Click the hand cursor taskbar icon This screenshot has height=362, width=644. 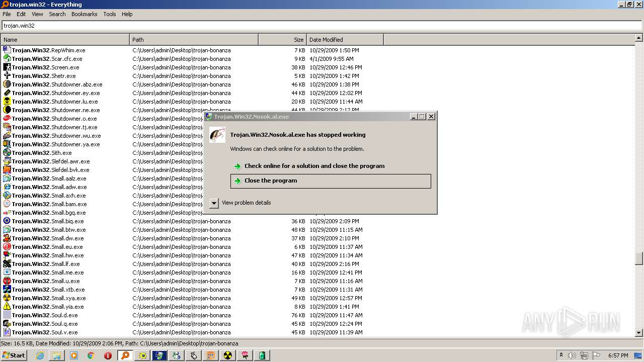pos(194,355)
